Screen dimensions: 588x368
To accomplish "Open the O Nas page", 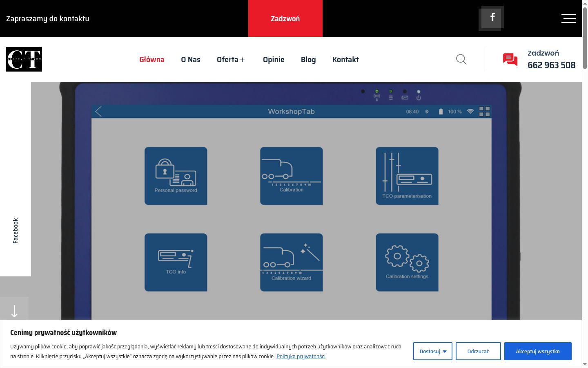I will 191,59.
